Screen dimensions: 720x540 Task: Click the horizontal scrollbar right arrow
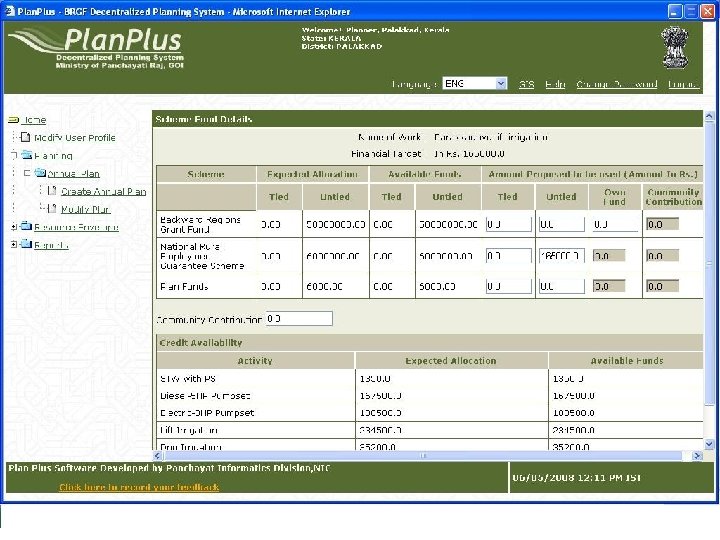698,456
